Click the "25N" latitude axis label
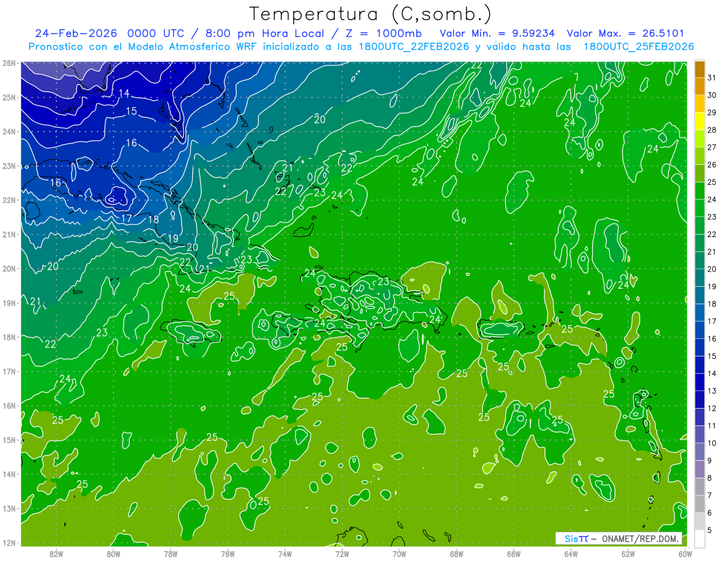728x562 pixels. 8,97
